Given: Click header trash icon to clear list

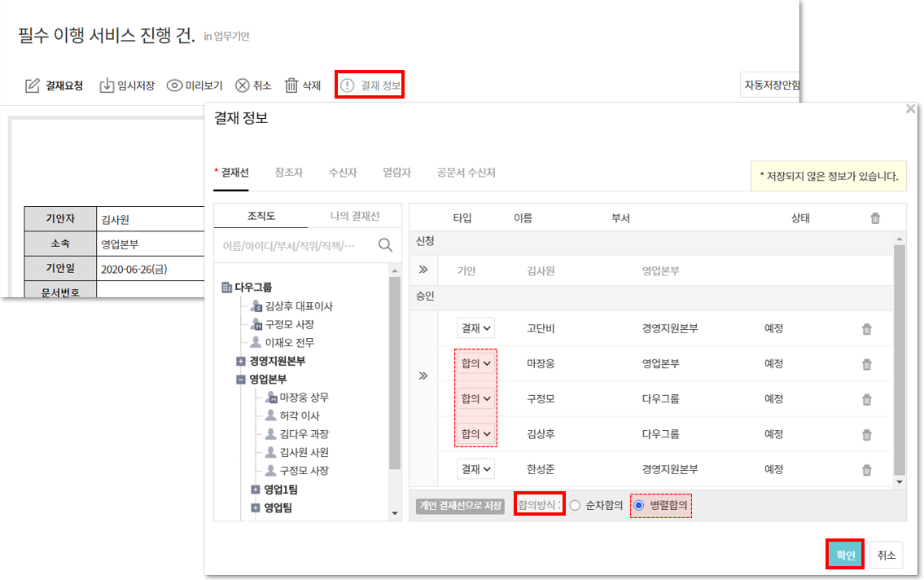Looking at the screenshot, I should [875, 218].
